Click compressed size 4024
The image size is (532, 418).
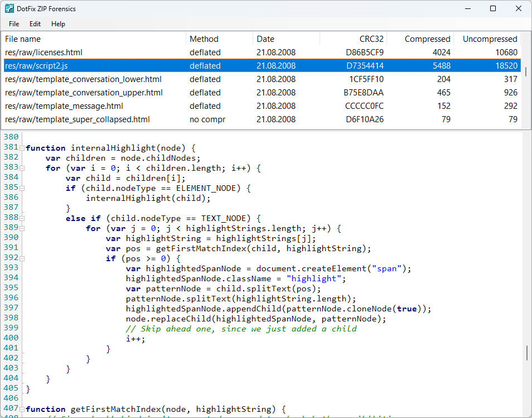(x=442, y=52)
